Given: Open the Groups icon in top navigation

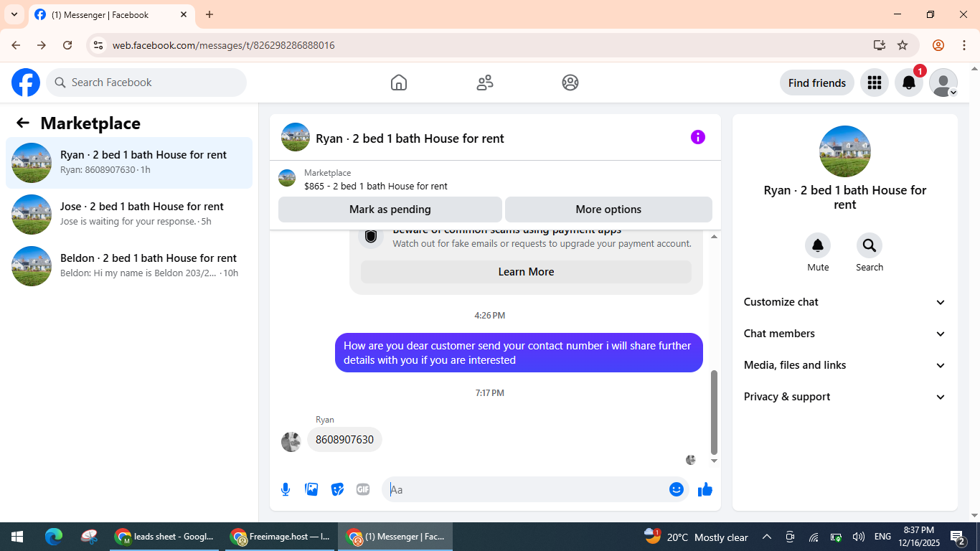Looking at the screenshot, I should [570, 83].
